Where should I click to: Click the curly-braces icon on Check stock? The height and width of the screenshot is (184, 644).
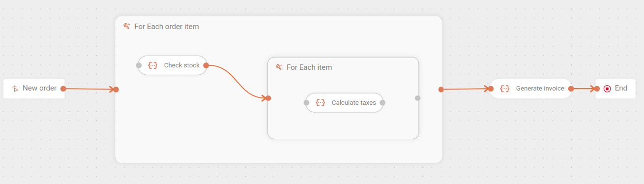click(153, 65)
